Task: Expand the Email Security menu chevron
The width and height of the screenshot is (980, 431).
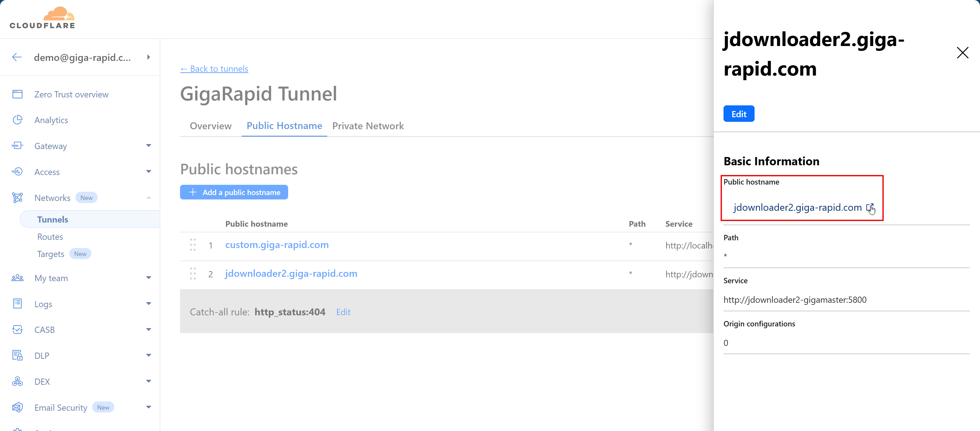Action: pos(148,407)
